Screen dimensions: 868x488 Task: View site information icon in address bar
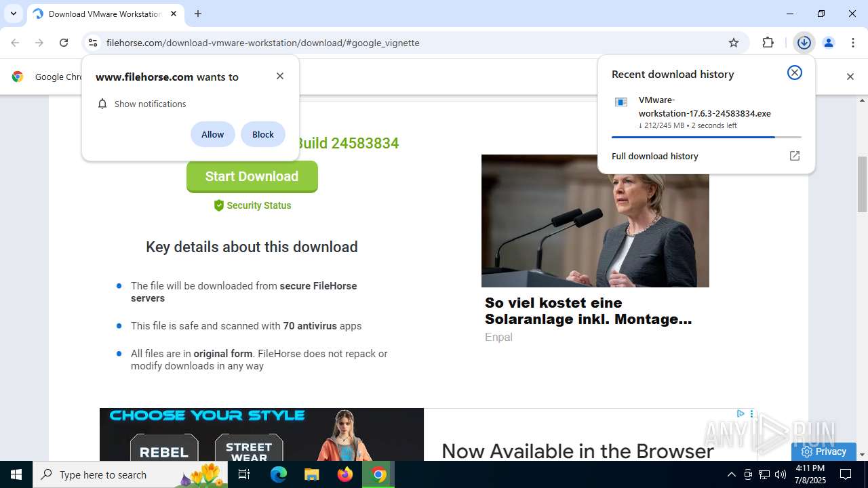click(x=93, y=43)
